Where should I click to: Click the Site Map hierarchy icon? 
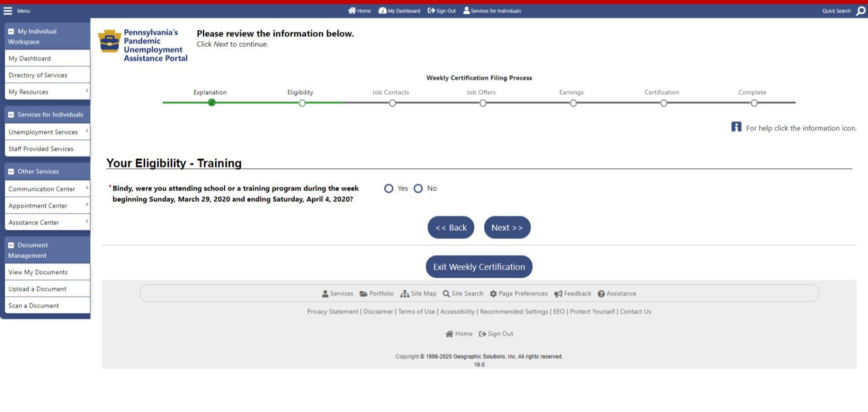coord(405,294)
